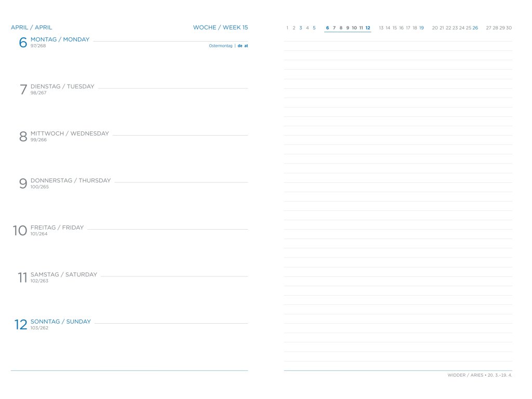
Task: Click the large day number 10
Action: coord(20,231)
